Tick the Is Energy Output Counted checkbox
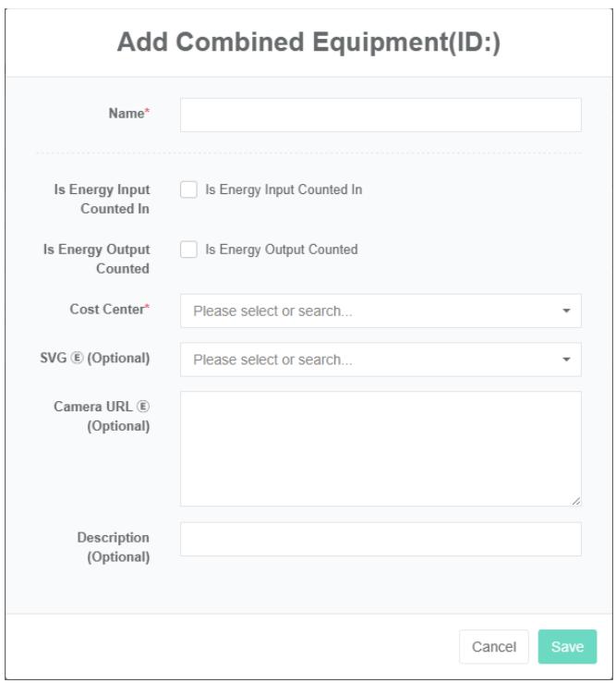 [189, 249]
